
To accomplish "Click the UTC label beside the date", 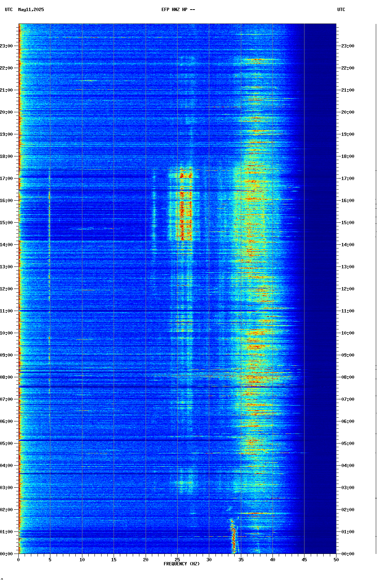I will click(9, 10).
